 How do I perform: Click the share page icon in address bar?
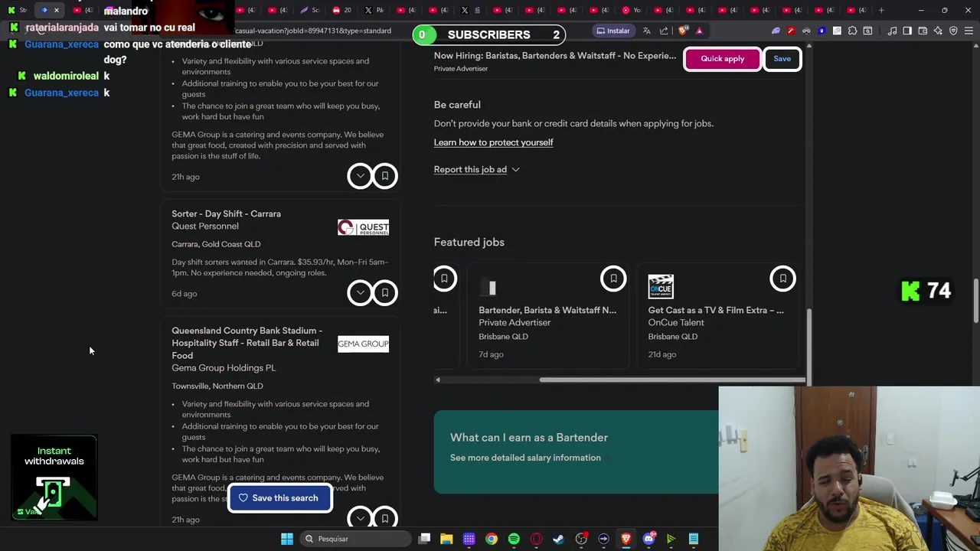664,31
